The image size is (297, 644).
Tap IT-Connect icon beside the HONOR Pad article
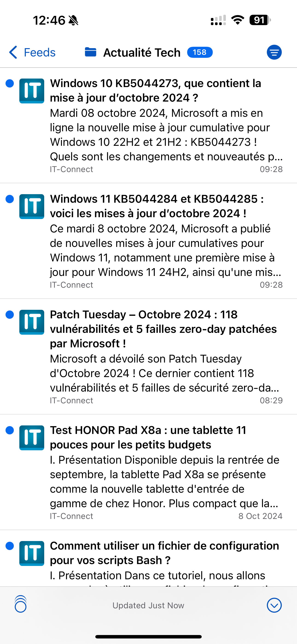tap(32, 437)
